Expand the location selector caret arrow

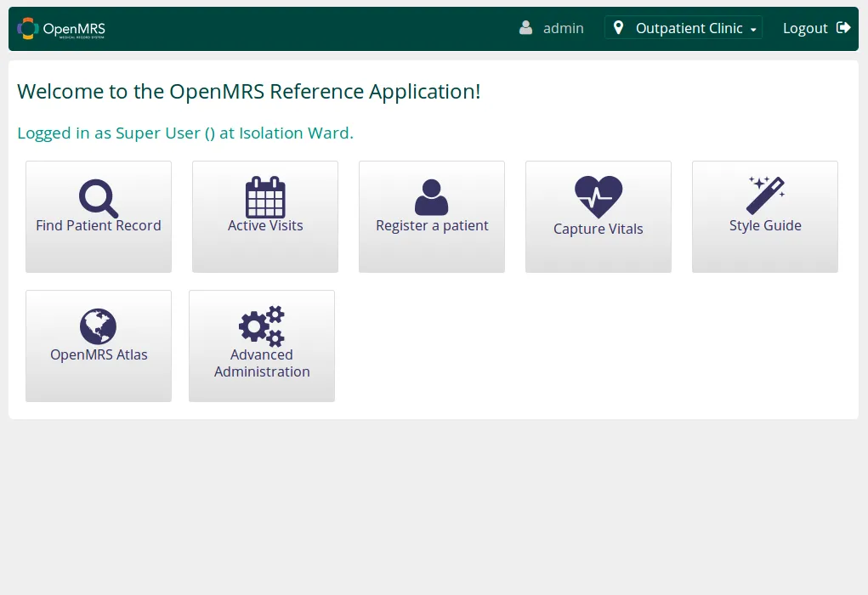753,30
